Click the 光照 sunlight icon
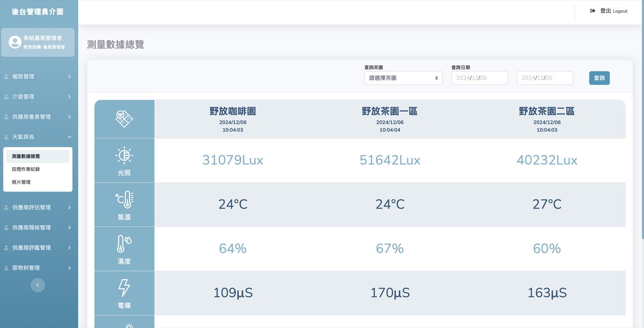This screenshot has height=328, width=644. 124,155
